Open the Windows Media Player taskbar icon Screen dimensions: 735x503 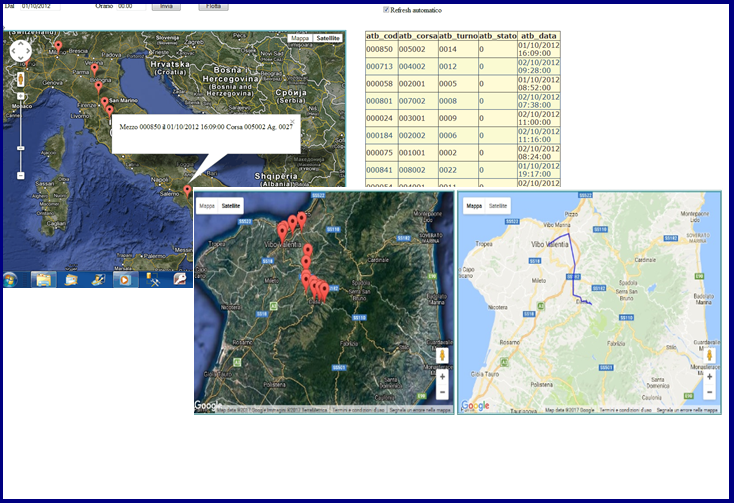coord(125,280)
